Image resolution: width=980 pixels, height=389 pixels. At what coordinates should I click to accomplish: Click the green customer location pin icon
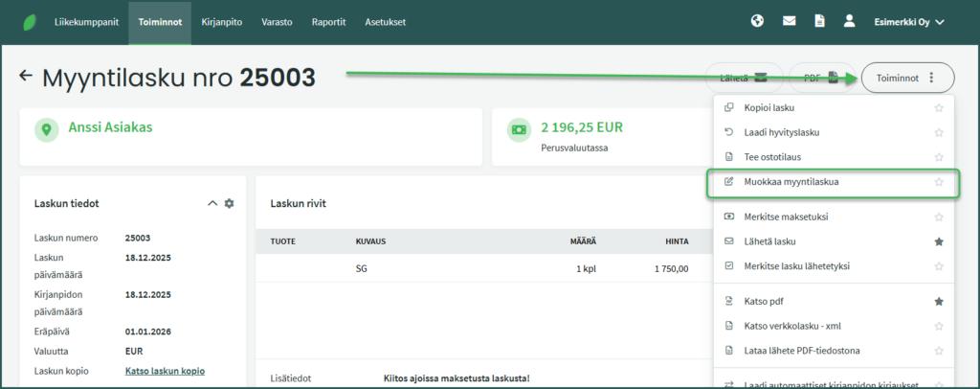click(45, 130)
